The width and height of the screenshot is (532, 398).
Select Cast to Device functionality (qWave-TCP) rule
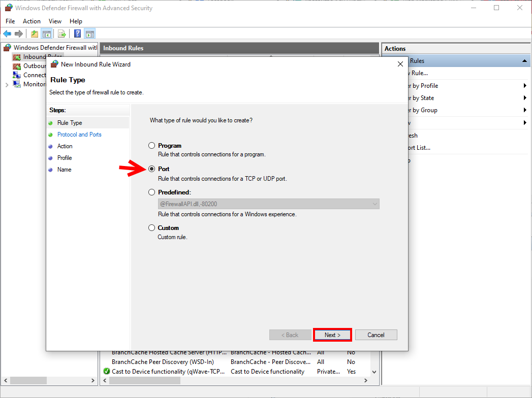coord(168,372)
